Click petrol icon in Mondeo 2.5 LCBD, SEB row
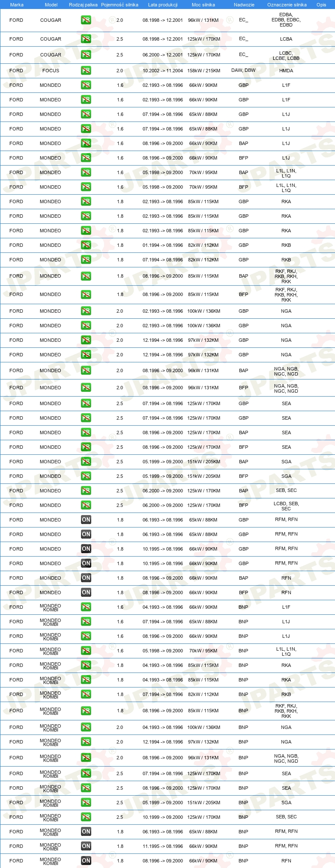Image resolution: width=335 pixels, height=868 pixels. click(x=86, y=505)
